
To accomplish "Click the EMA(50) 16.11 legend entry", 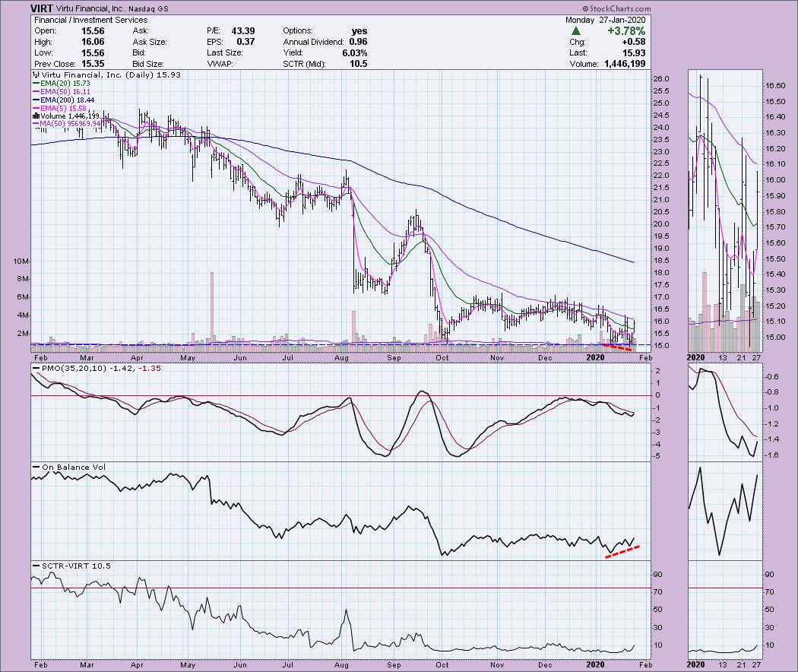I will (x=61, y=92).
